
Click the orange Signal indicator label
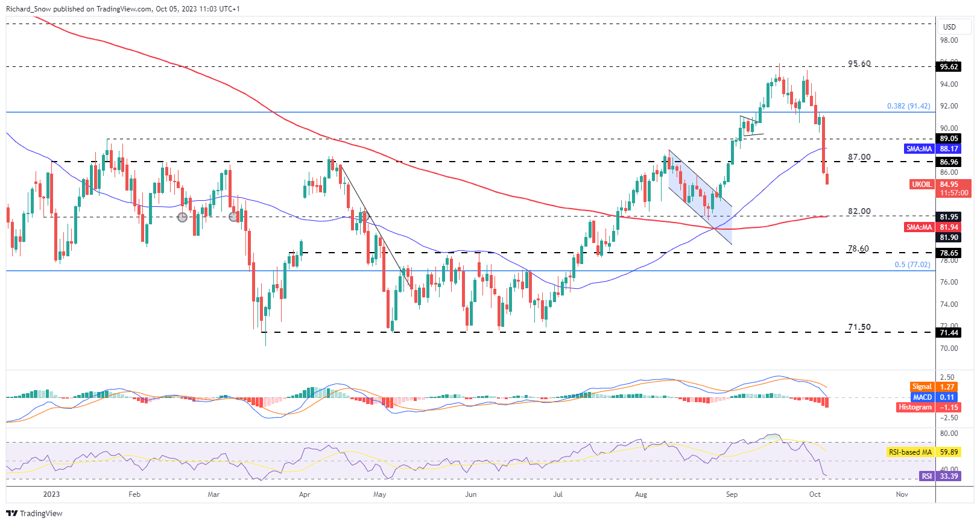[922, 387]
